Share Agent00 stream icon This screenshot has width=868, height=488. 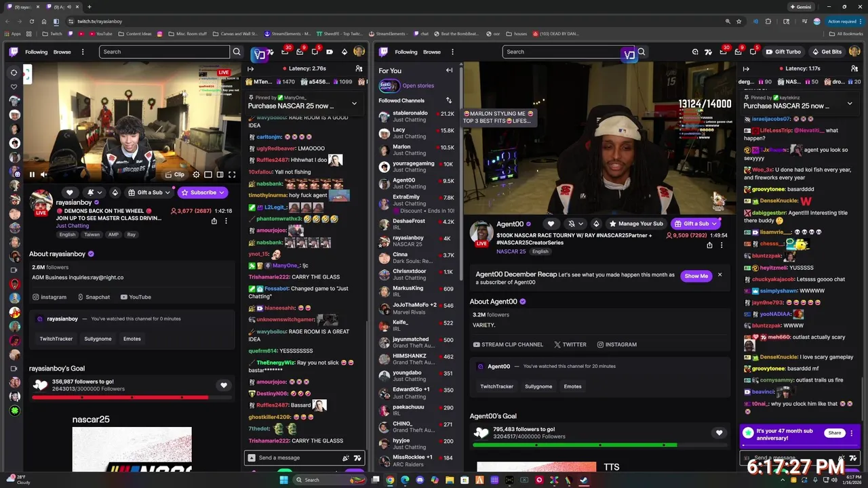[709, 245]
